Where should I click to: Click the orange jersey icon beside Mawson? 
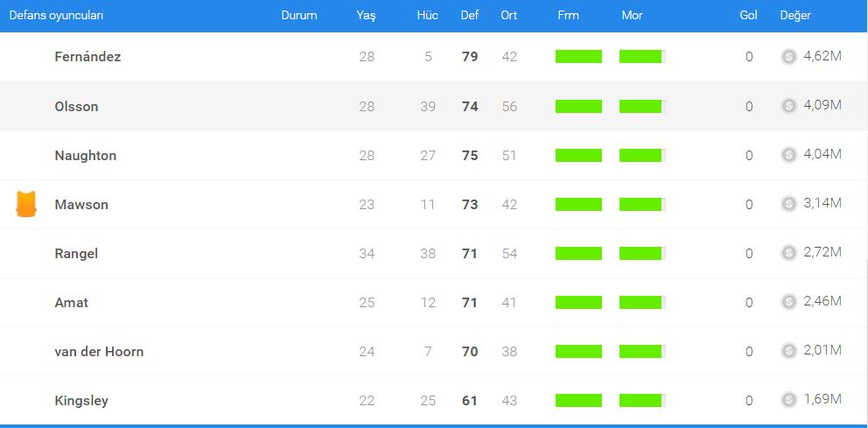(26, 204)
